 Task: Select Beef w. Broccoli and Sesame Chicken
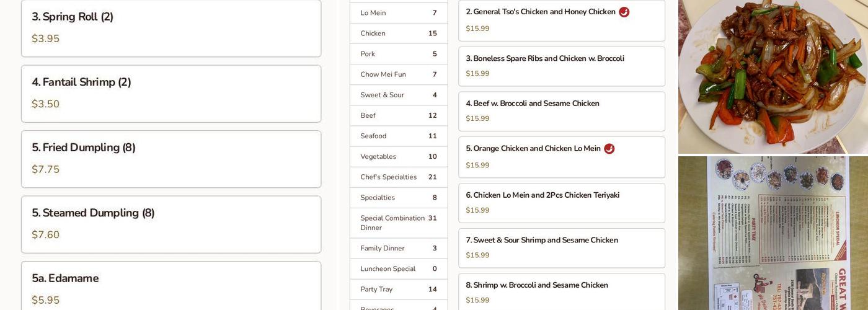[561, 112]
